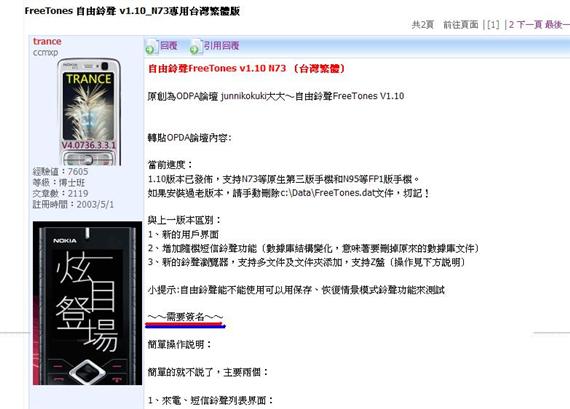Jump to 最後一頁 last page link
Viewport: 570px width, 409px height.
[557, 25]
